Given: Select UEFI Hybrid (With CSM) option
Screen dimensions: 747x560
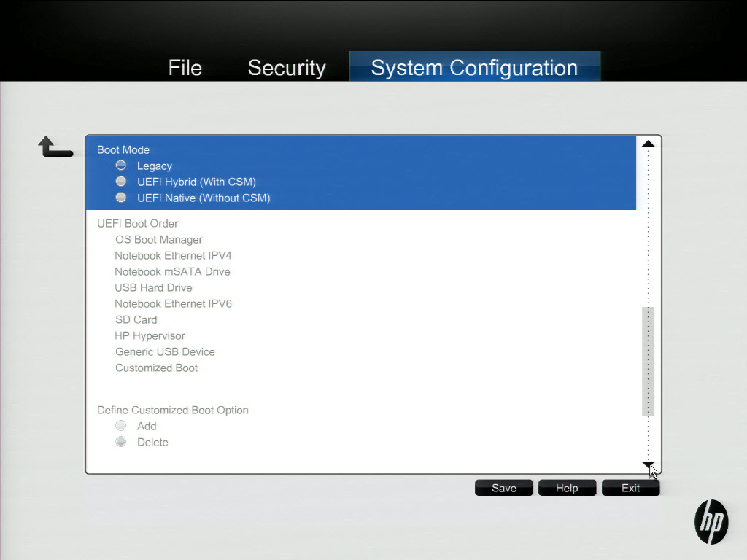Looking at the screenshot, I should coord(121,182).
